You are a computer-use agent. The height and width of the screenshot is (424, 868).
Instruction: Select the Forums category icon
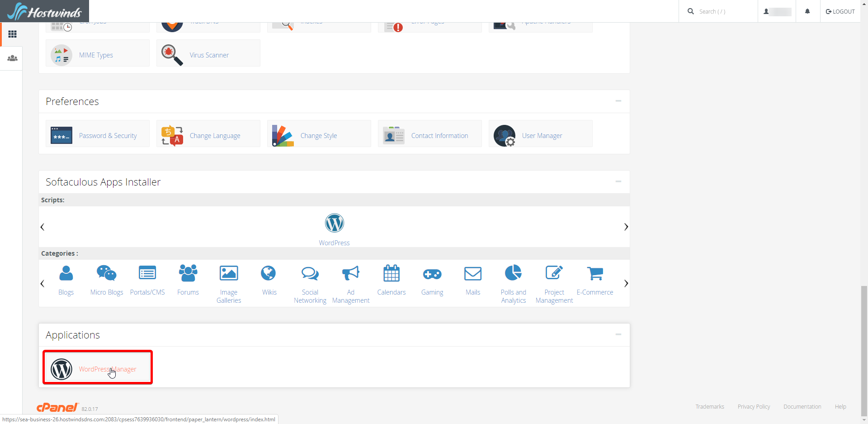188,273
